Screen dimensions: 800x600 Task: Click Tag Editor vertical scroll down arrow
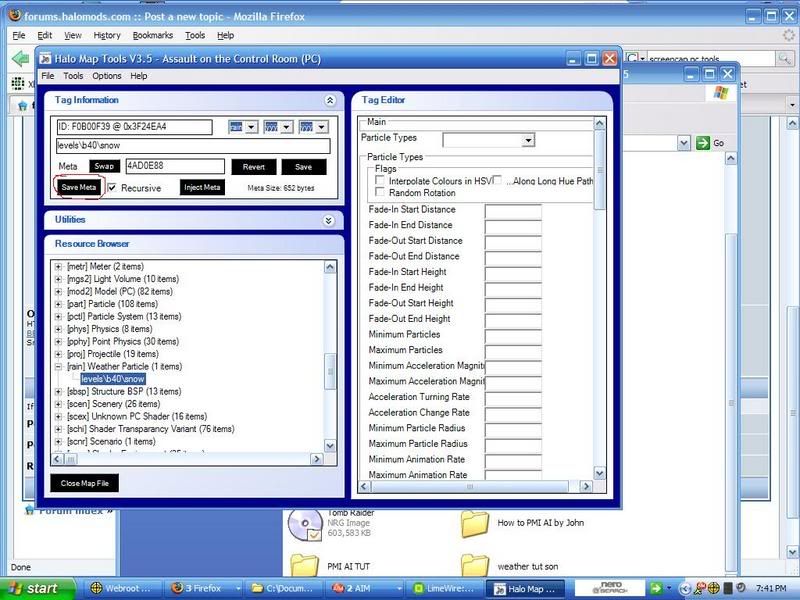599,473
